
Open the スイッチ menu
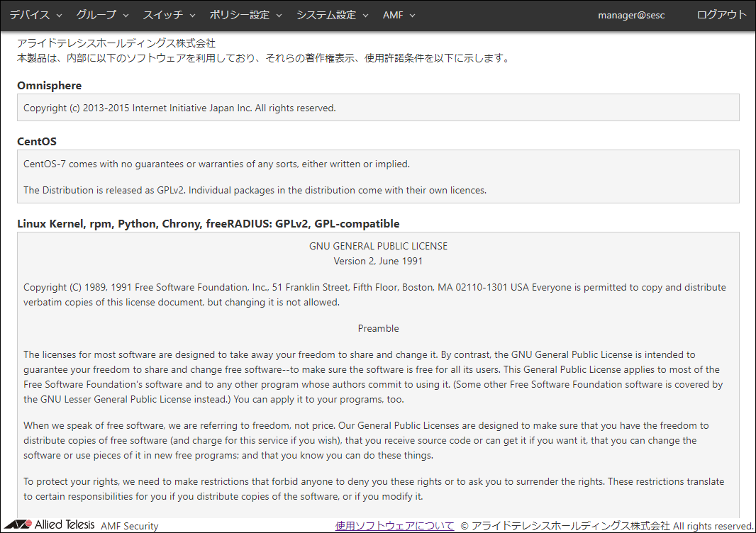(x=169, y=15)
